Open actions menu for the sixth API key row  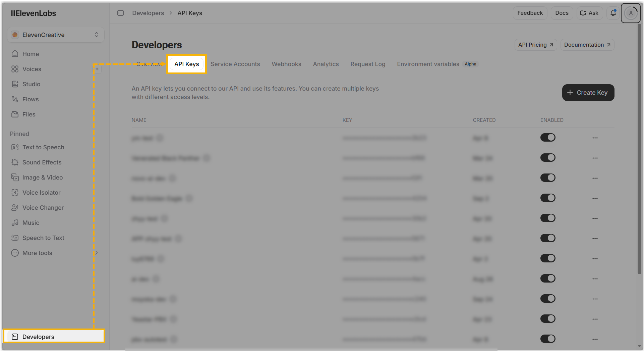(595, 238)
